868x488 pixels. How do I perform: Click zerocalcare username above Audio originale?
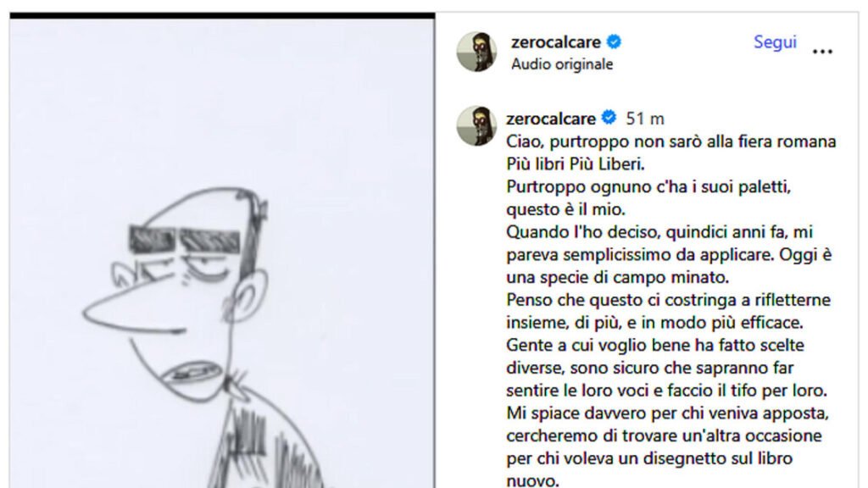556,42
